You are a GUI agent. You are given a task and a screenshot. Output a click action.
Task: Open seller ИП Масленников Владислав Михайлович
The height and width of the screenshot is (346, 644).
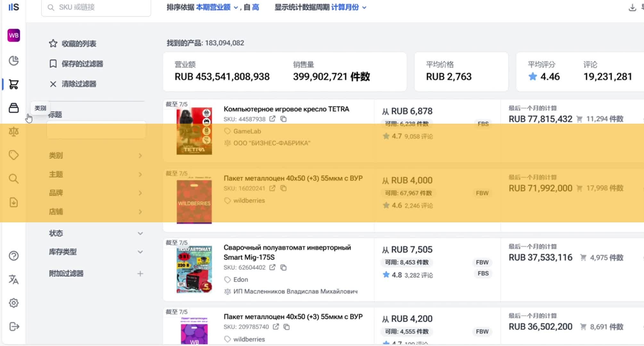[x=295, y=291]
